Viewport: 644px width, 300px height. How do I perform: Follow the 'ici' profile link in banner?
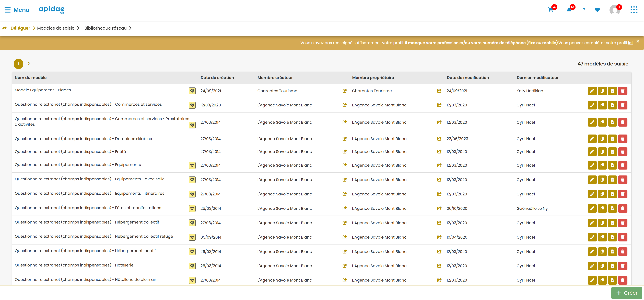click(630, 43)
